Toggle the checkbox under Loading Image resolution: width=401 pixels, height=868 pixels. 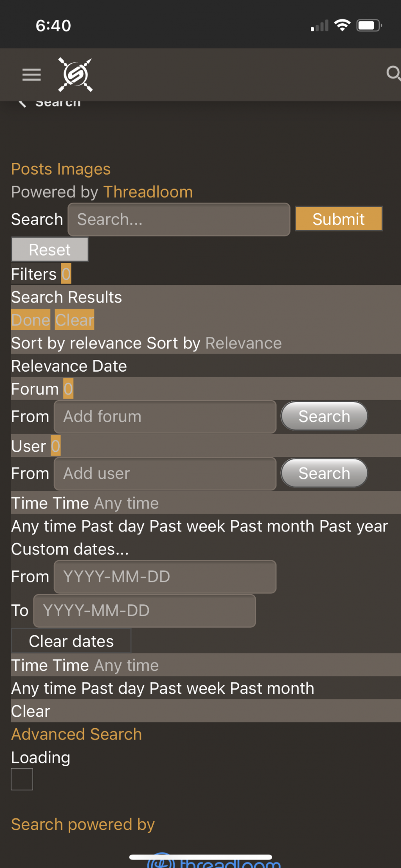[x=22, y=779]
